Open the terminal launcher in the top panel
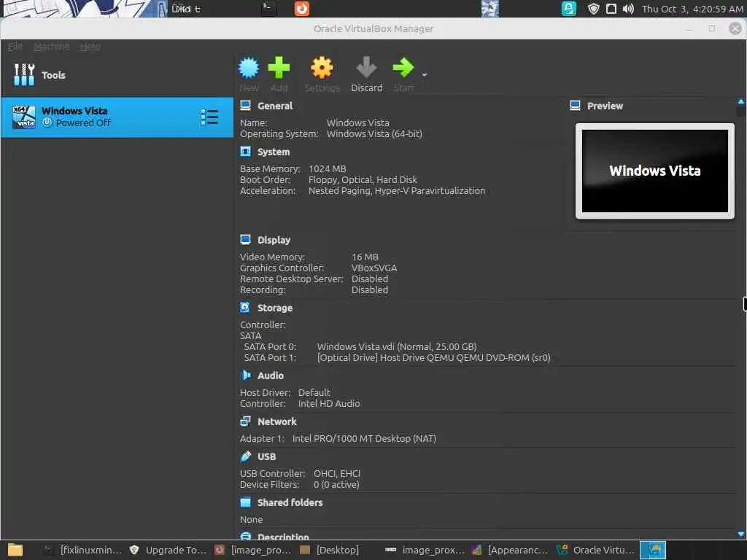The width and height of the screenshot is (747, 560). tap(268, 8)
